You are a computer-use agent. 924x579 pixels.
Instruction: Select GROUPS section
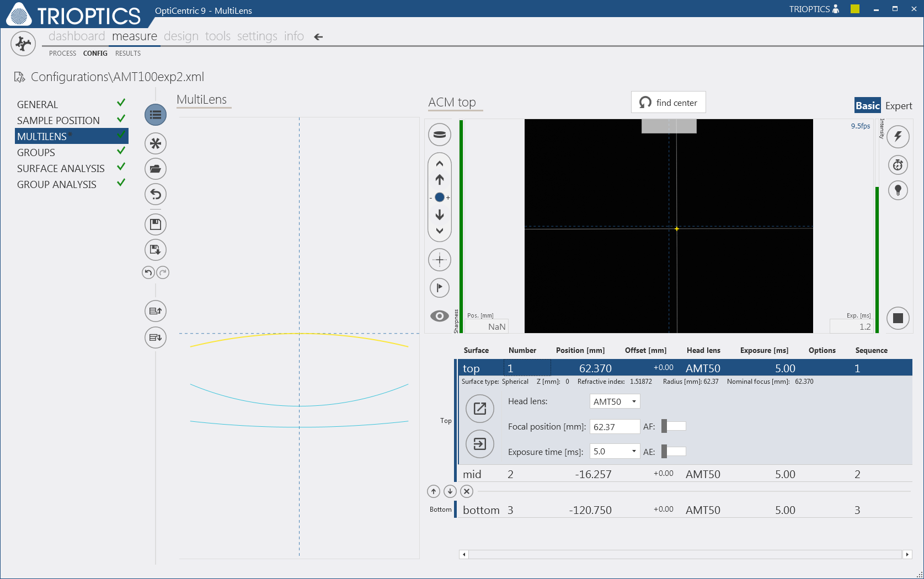pos(71,152)
